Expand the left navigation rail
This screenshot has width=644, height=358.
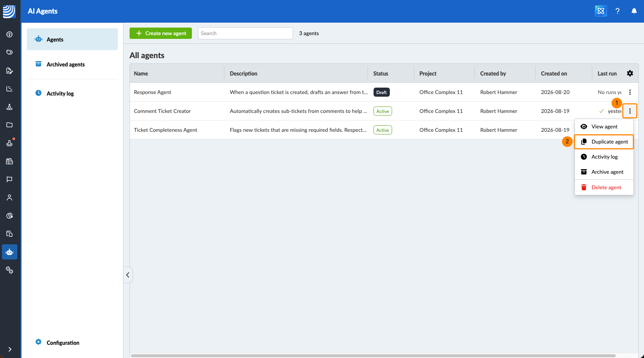click(10, 349)
